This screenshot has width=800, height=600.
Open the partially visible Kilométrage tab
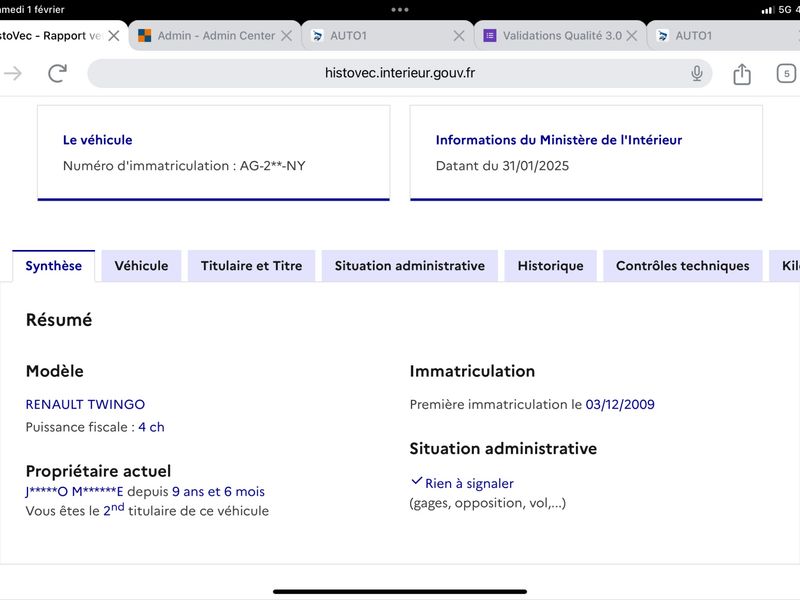click(x=786, y=266)
